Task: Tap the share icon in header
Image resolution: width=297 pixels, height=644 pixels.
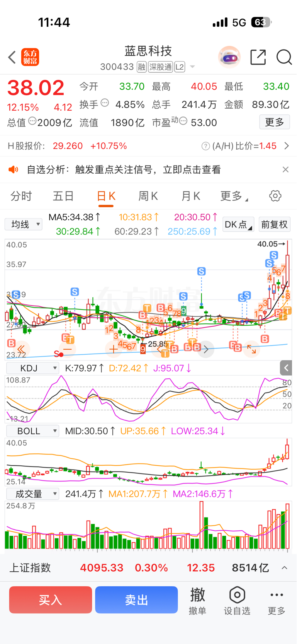Action: click(x=258, y=57)
